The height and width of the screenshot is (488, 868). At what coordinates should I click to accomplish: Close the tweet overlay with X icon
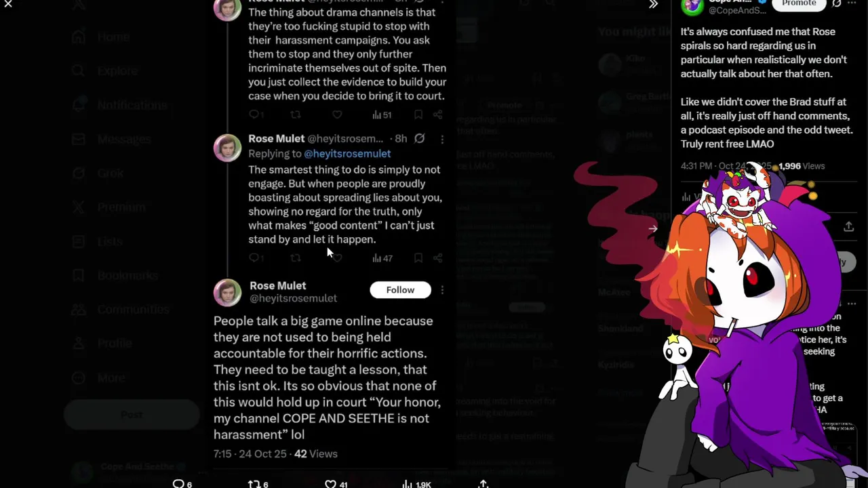(x=8, y=4)
